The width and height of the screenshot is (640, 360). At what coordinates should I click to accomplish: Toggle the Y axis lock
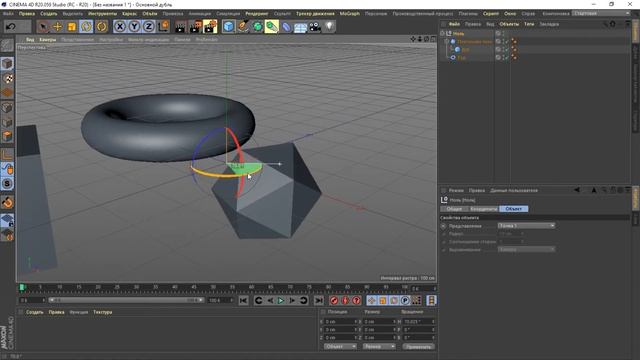point(134,27)
